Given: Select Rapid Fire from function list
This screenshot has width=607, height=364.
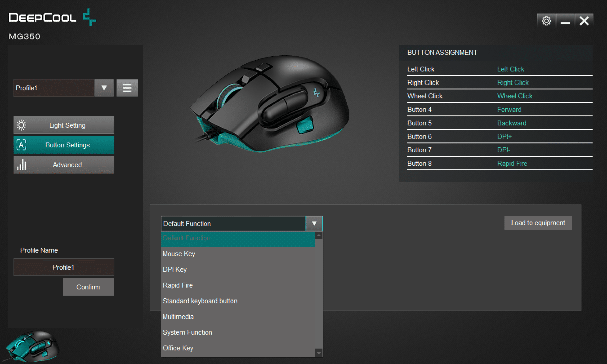Looking at the screenshot, I should point(178,285).
